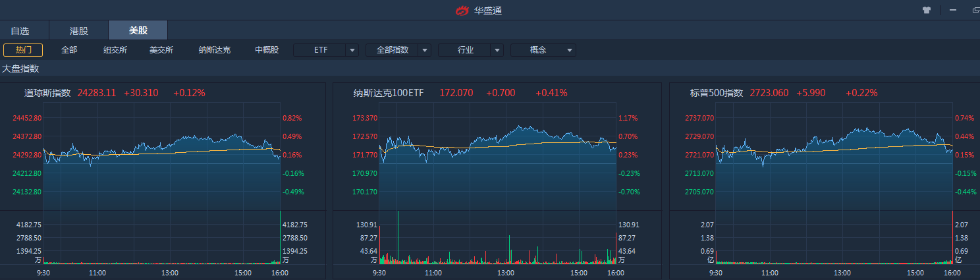980x280 pixels.
Task: Select the 美股 tab
Action: coord(138,31)
